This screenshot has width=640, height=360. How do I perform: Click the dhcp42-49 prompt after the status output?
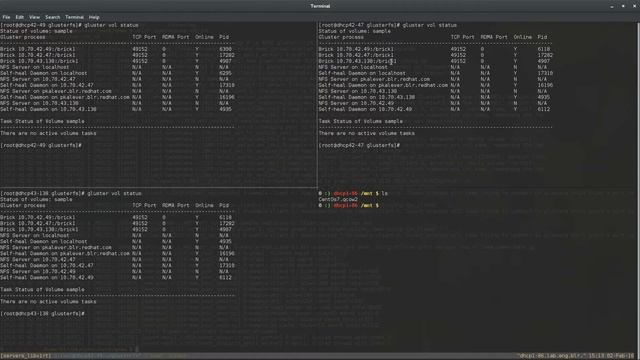[41, 145]
